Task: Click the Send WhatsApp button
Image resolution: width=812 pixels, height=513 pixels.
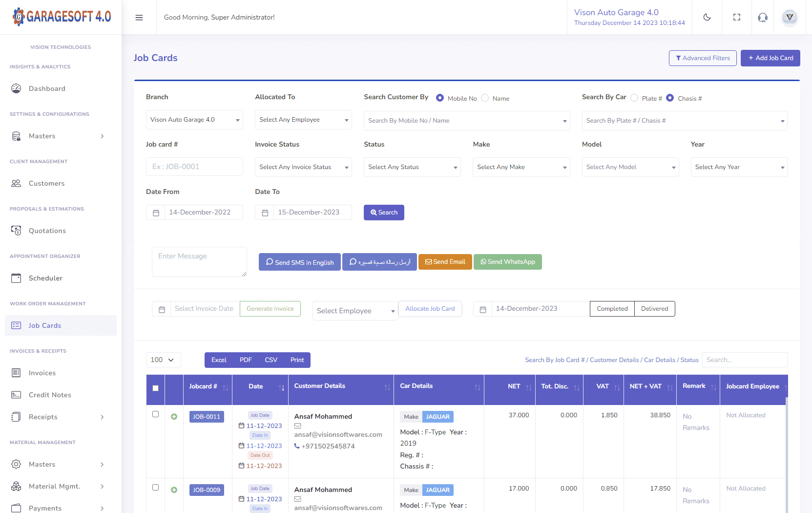Action: [x=507, y=262]
